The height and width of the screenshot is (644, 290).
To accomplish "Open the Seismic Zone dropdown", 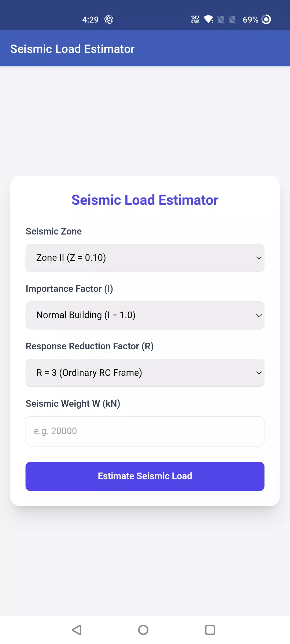I will tap(145, 258).
